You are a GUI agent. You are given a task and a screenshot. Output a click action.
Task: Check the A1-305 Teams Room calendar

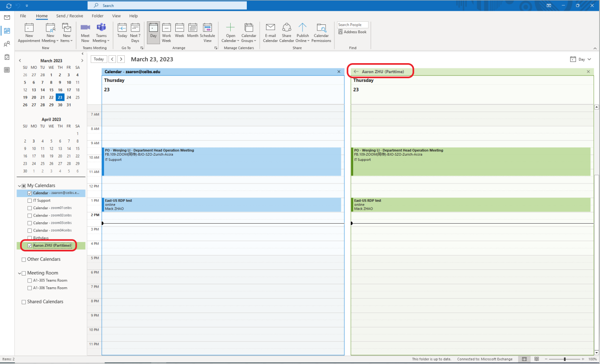click(30, 280)
